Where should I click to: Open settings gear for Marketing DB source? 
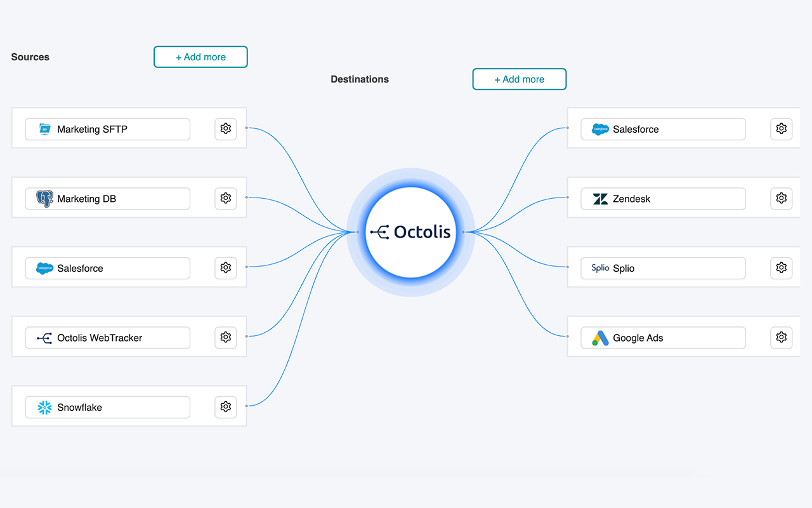[x=226, y=198]
